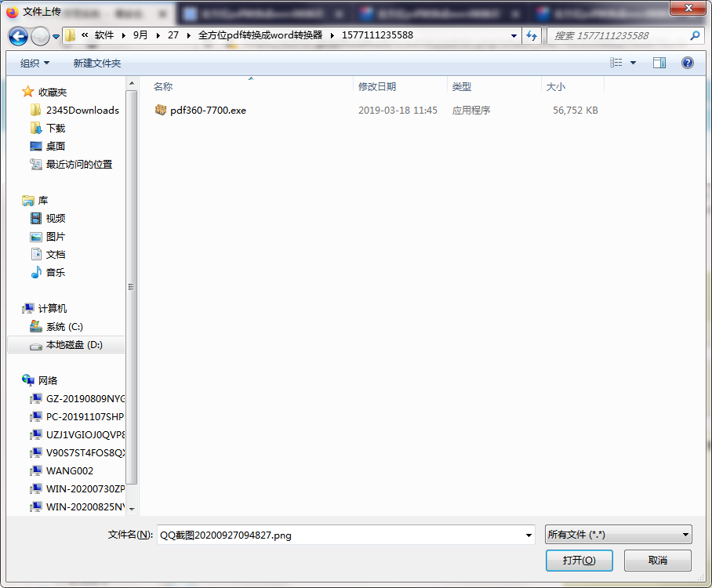Screen dimensions: 712x588
Task: Click the 打开(O) button
Action: point(579,561)
